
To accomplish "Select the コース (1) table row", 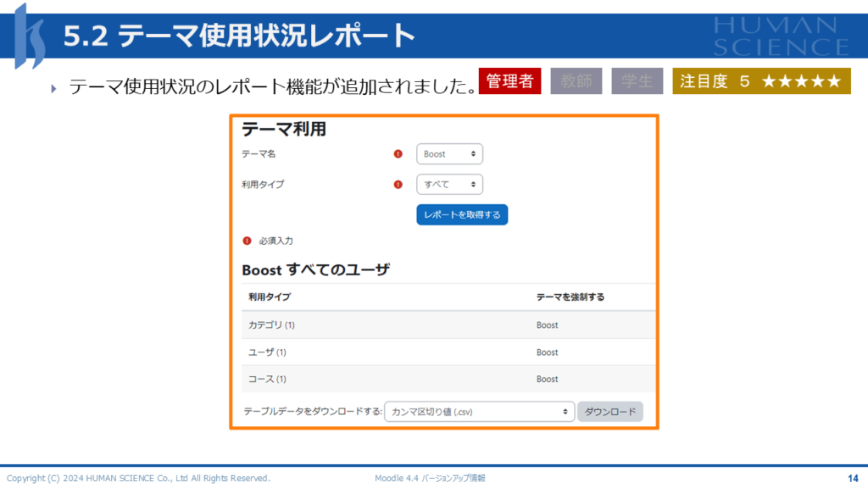I will 448,379.
